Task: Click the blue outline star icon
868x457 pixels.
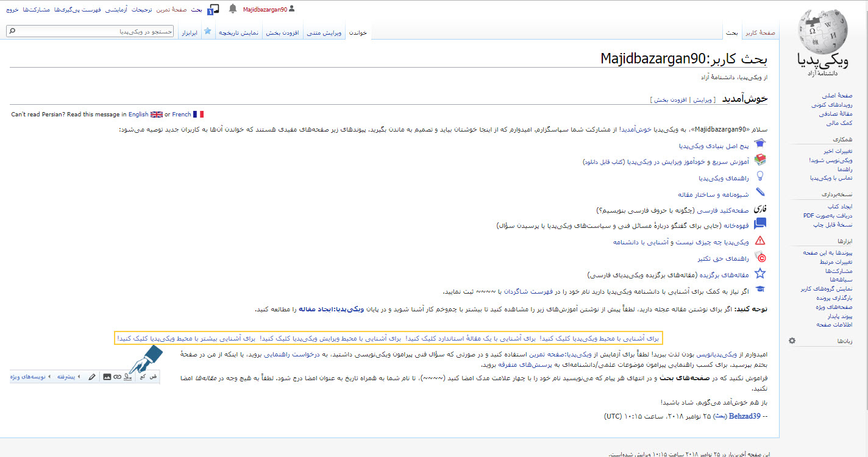Action: coord(760,274)
